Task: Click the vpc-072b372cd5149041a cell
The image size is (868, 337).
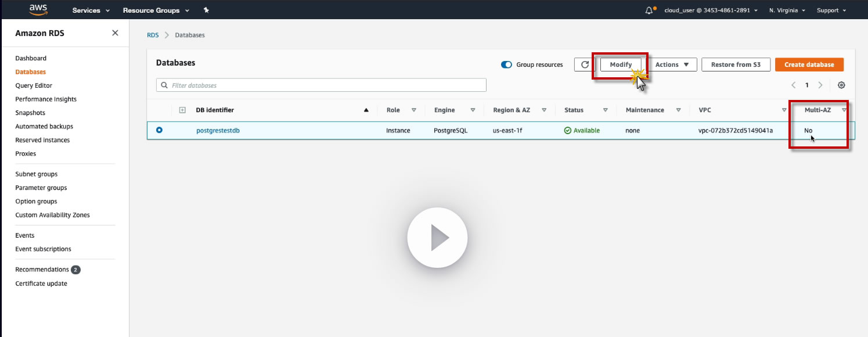Action: click(736, 130)
